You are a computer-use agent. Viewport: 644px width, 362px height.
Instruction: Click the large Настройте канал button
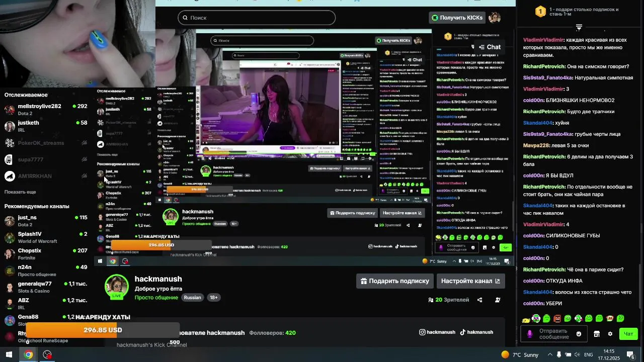point(470,281)
